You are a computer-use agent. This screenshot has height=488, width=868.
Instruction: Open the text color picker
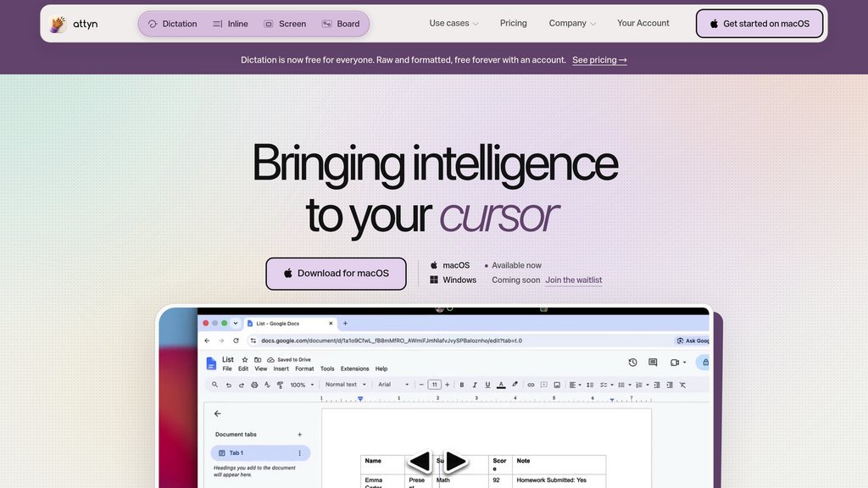pyautogui.click(x=501, y=385)
